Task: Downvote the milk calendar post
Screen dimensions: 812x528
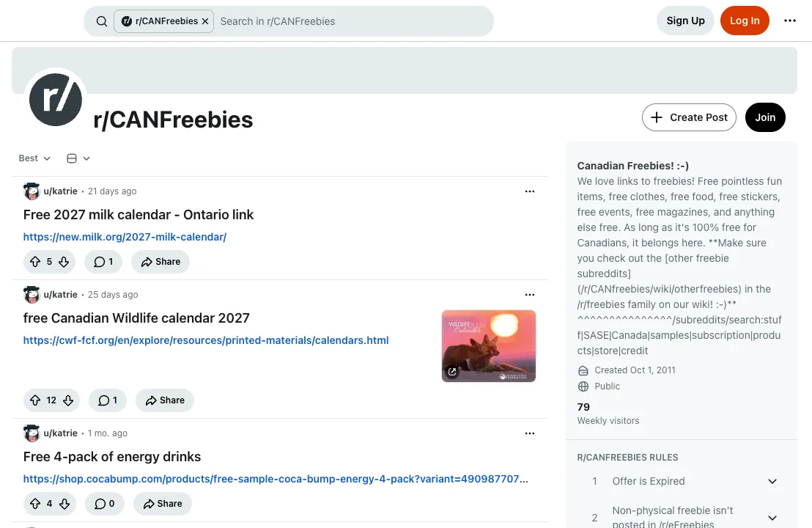Action: [64, 262]
